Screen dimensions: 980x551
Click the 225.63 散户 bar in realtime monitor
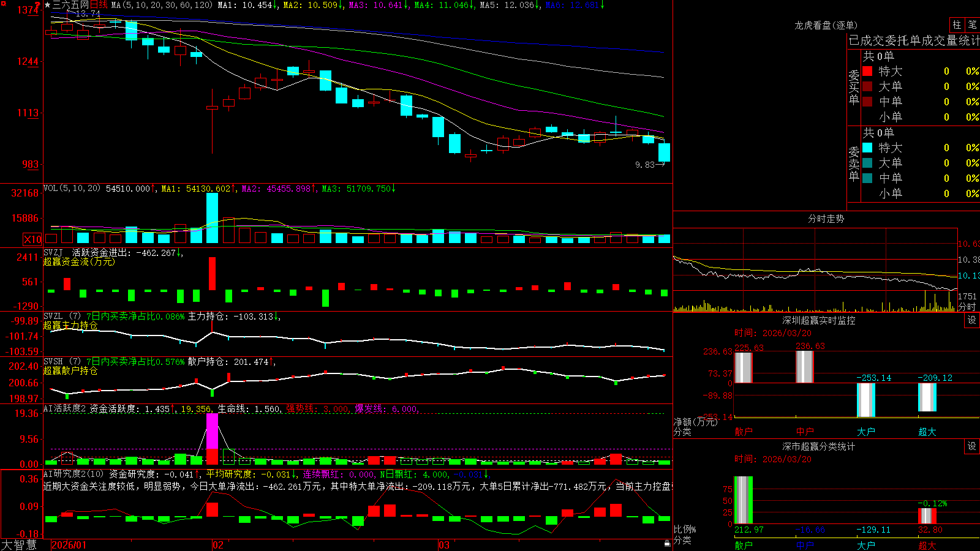tap(743, 367)
